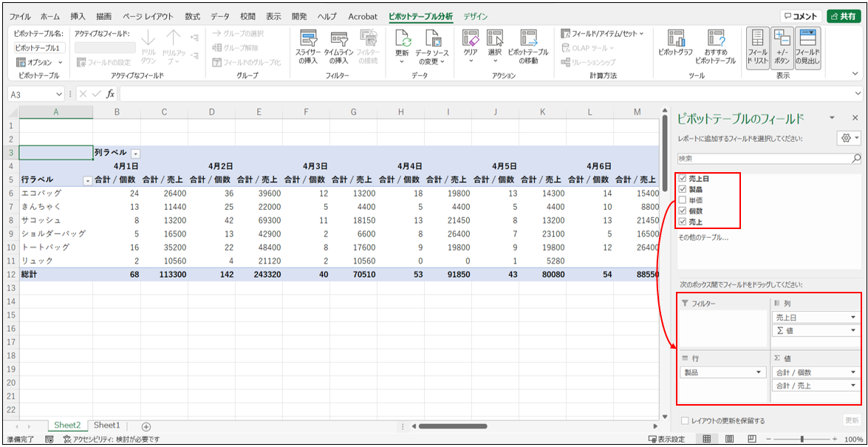Image resolution: width=868 pixels, height=447 pixels.
Task: Open Fields, Items & Sets menu
Action: (602, 33)
